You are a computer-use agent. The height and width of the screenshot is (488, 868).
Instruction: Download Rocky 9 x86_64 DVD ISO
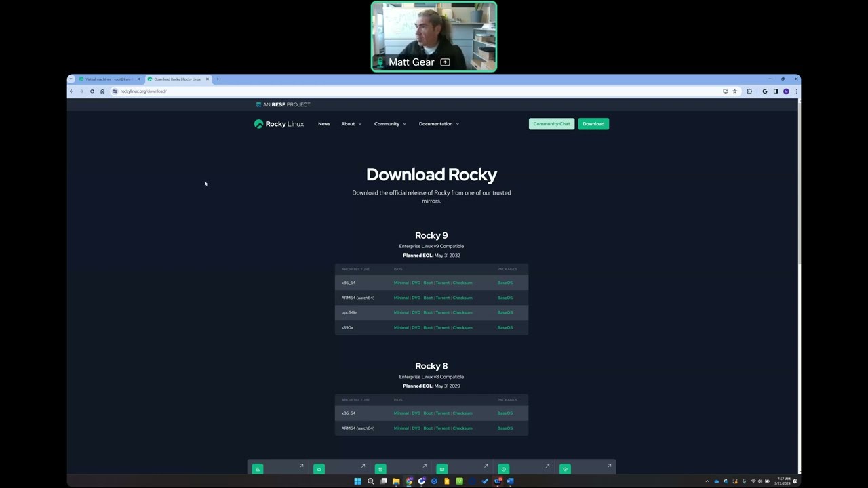click(x=416, y=283)
